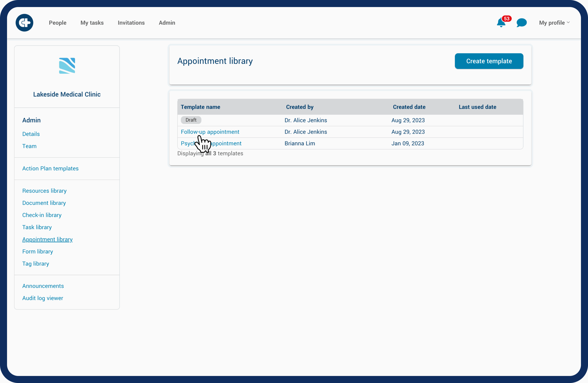Navigate to the Check-in library
The image size is (588, 383).
click(42, 215)
